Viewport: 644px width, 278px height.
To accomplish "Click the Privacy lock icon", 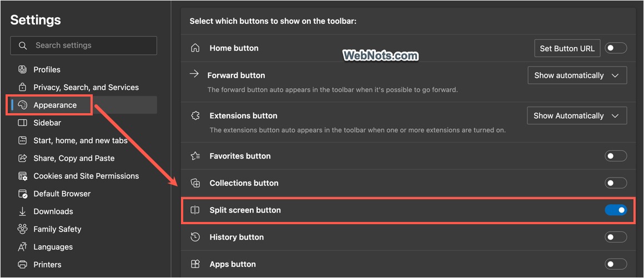I will (x=23, y=87).
